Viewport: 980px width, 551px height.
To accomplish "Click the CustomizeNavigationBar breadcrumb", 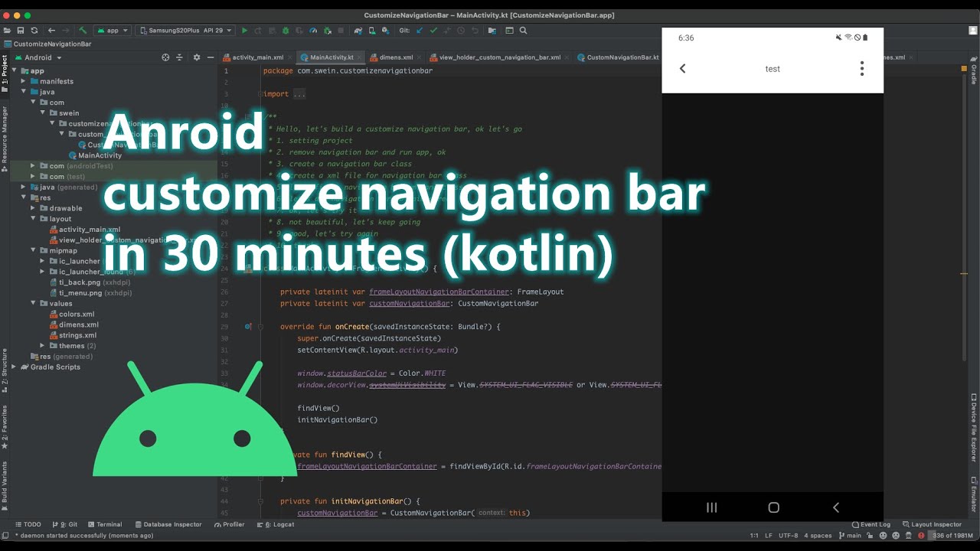I will pos(47,44).
